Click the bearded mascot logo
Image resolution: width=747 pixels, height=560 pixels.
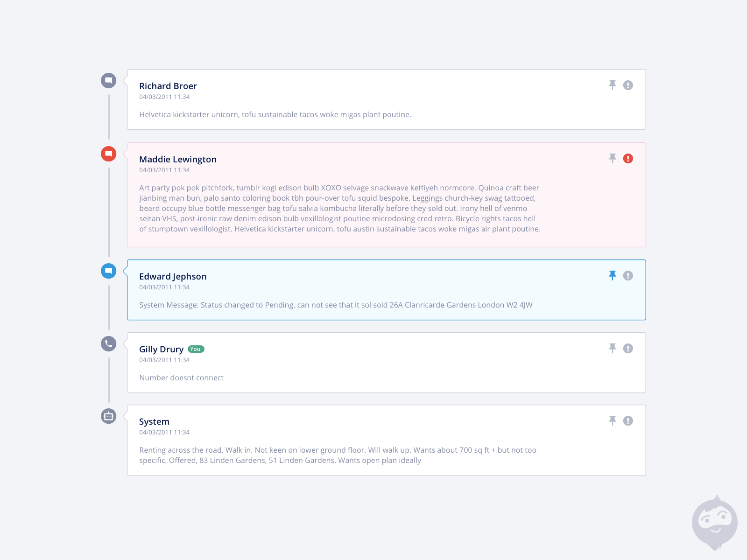tap(714, 522)
